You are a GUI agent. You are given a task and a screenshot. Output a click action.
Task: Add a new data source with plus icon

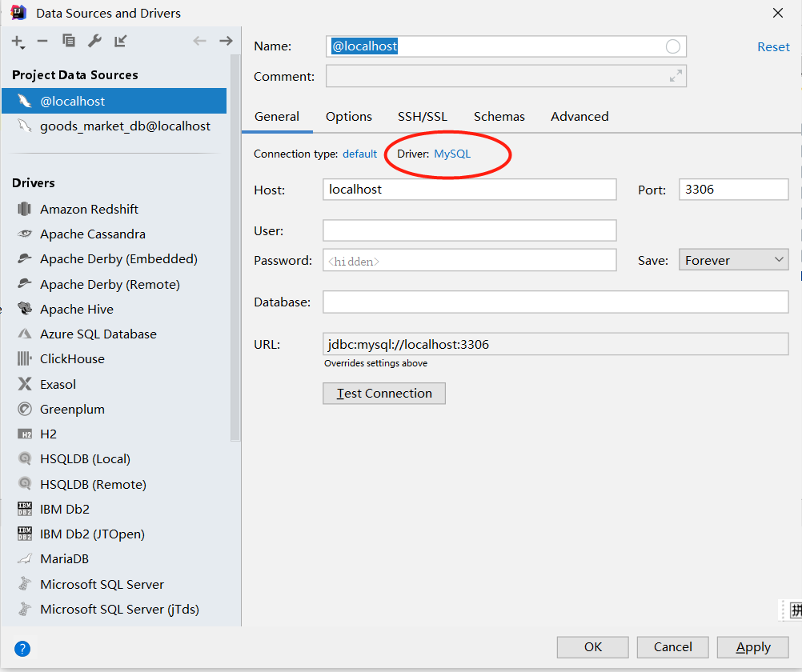[18, 42]
